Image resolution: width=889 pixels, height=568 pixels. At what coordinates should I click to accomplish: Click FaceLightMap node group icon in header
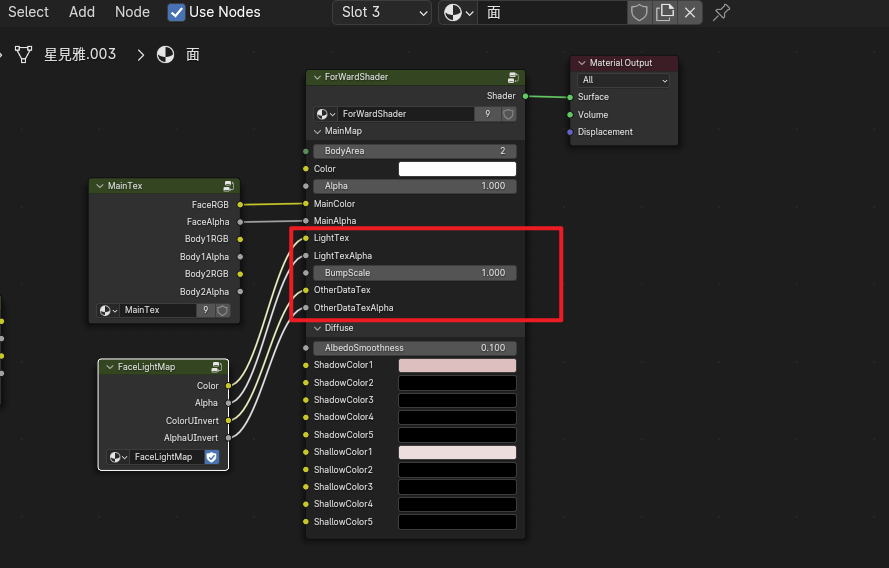point(217,367)
